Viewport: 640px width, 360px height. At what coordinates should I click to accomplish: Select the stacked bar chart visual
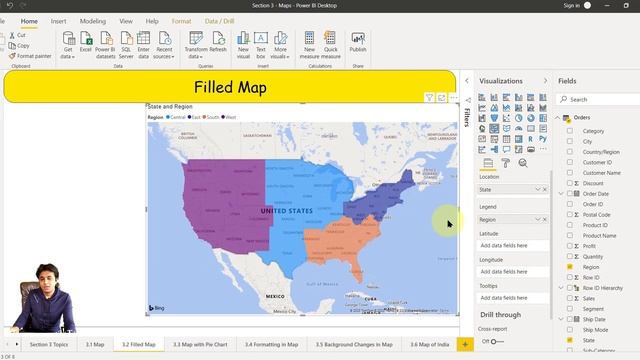(x=482, y=97)
